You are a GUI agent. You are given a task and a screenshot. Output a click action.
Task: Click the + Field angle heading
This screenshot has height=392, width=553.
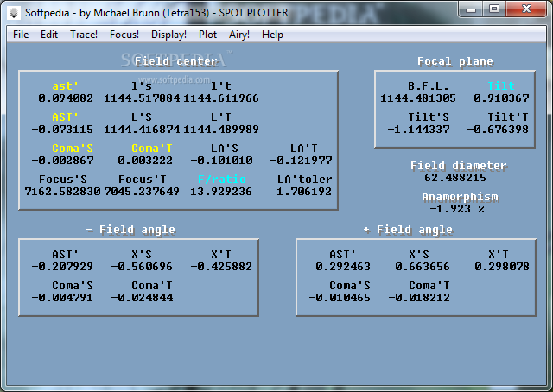pyautogui.click(x=408, y=230)
